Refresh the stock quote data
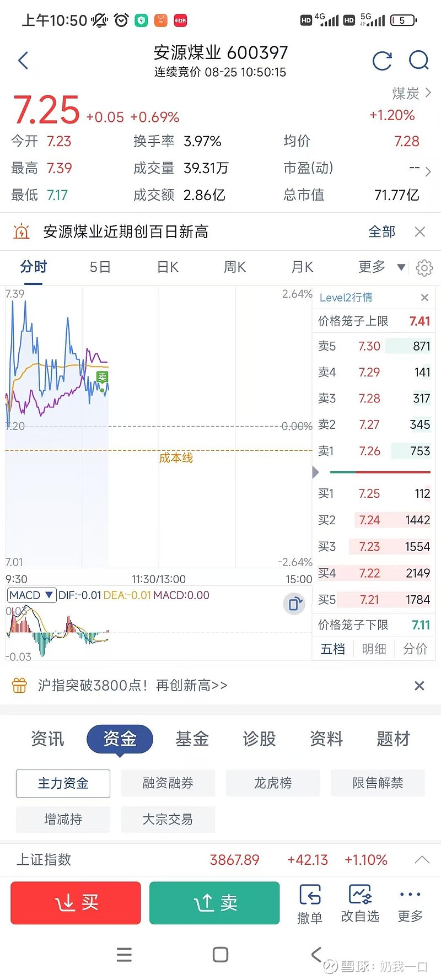 click(x=382, y=61)
